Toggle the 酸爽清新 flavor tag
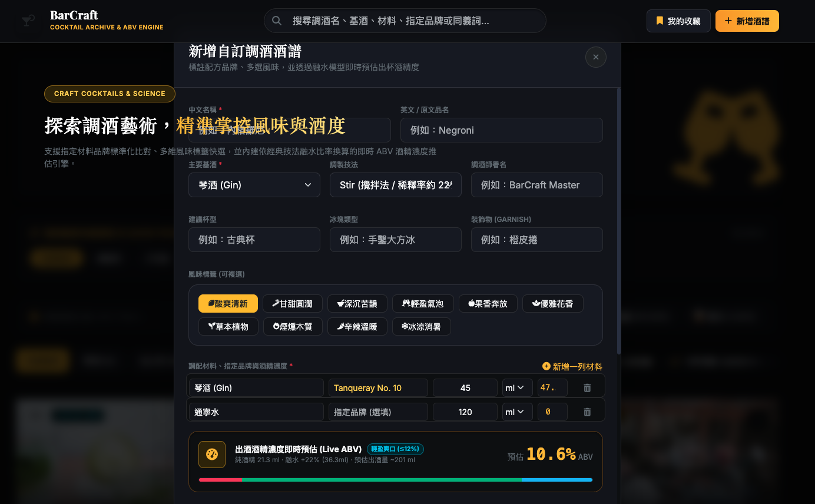815x504 pixels. coord(228,304)
